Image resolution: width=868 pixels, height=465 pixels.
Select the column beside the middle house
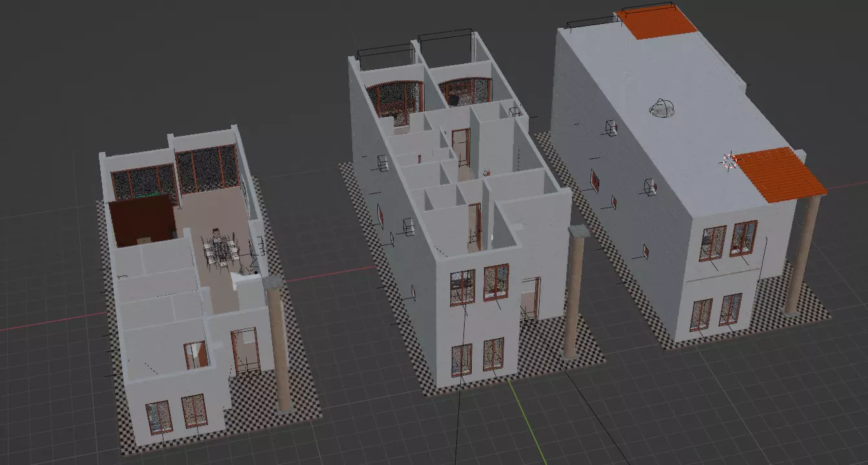point(574,292)
